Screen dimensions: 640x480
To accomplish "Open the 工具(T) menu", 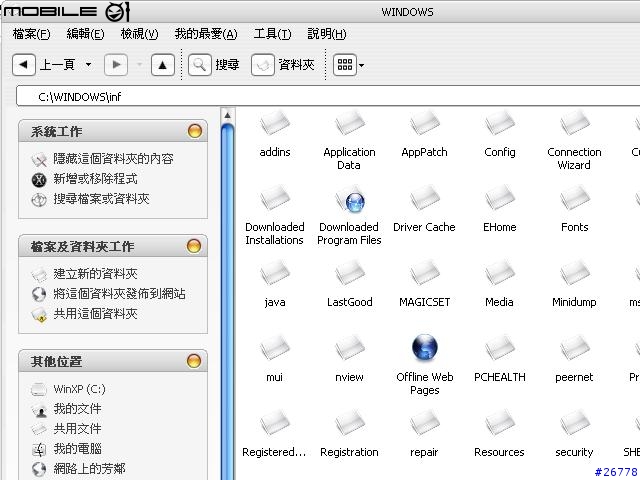I will tap(272, 34).
